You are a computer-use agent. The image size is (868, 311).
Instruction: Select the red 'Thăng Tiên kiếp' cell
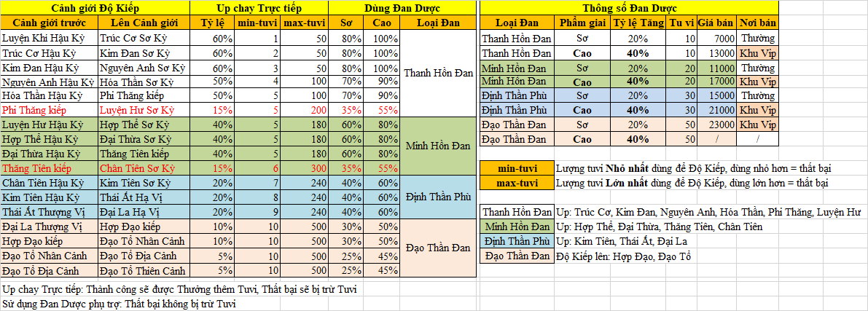49,168
